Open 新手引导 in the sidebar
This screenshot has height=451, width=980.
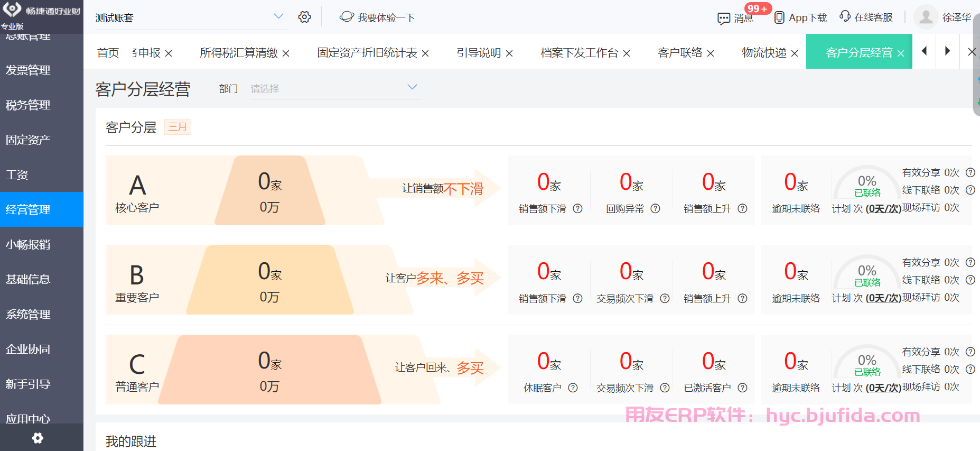click(42, 384)
